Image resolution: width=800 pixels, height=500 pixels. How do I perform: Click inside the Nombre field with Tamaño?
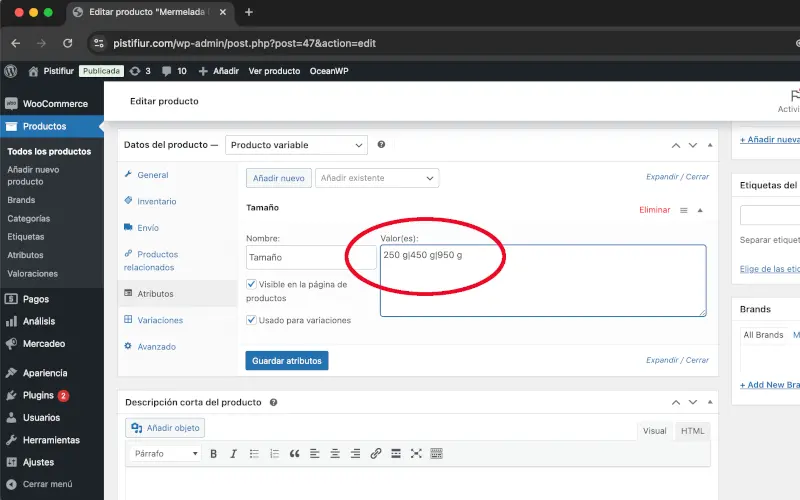pyautogui.click(x=311, y=257)
